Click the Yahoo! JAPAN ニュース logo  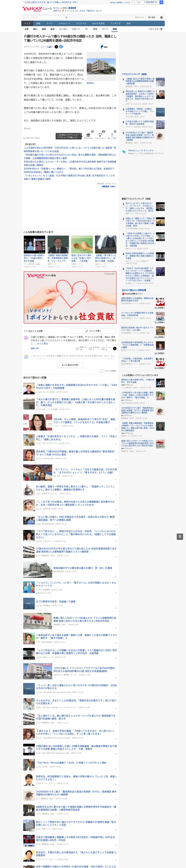coord(37,9)
